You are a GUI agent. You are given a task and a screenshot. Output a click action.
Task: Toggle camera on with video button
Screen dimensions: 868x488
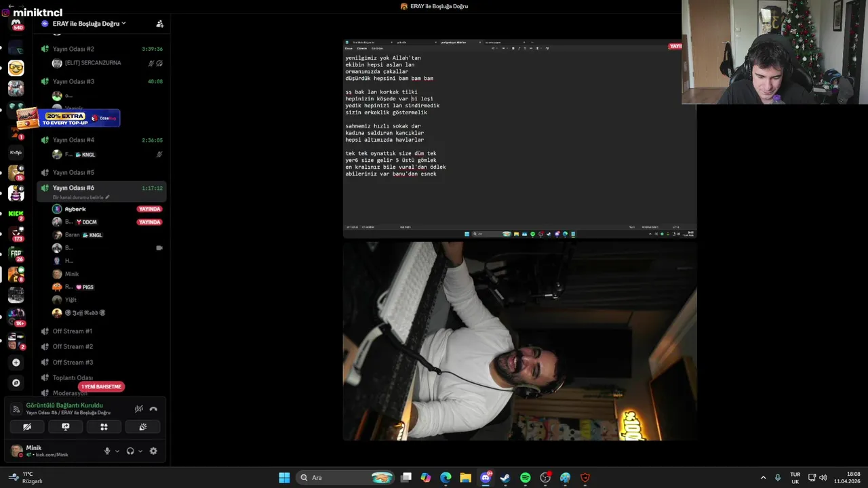coord(27,427)
